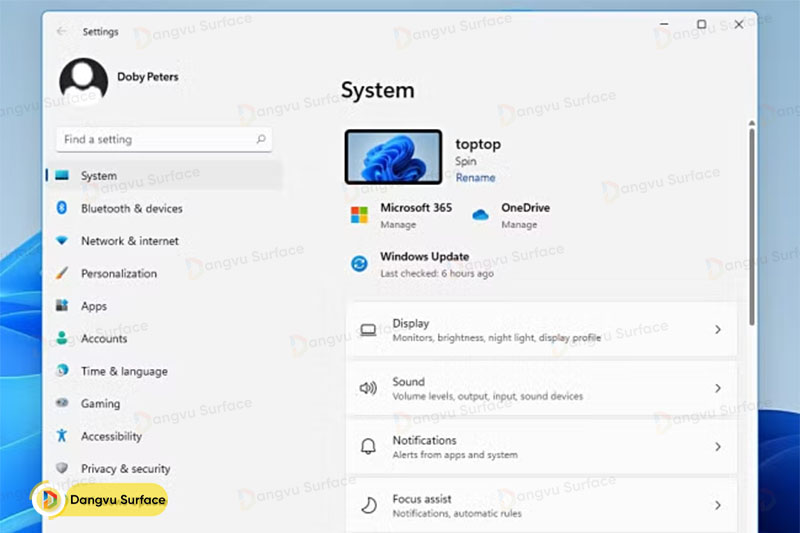Click the toptop device name
The height and width of the screenshot is (533, 800).
tap(478, 144)
